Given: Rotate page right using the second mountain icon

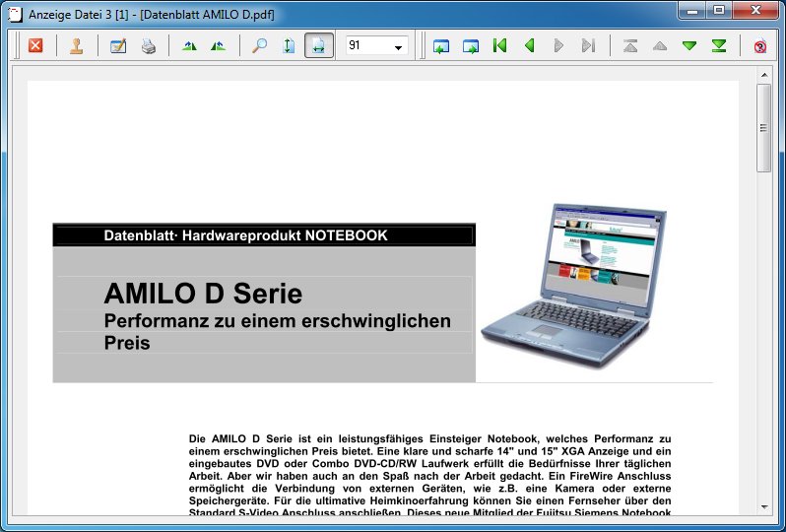Looking at the screenshot, I should [218, 46].
